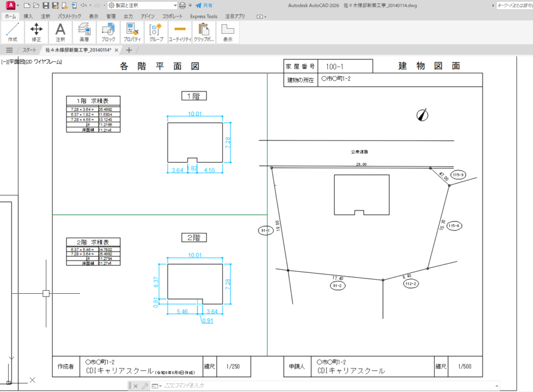Click the [平面図] view control
This screenshot has width=533, height=392.
pyautogui.click(x=17, y=62)
